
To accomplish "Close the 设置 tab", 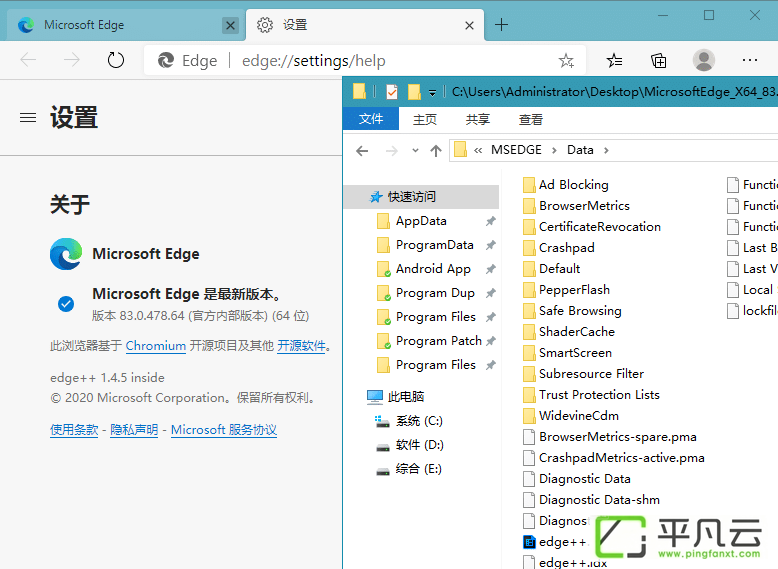I will (469, 25).
